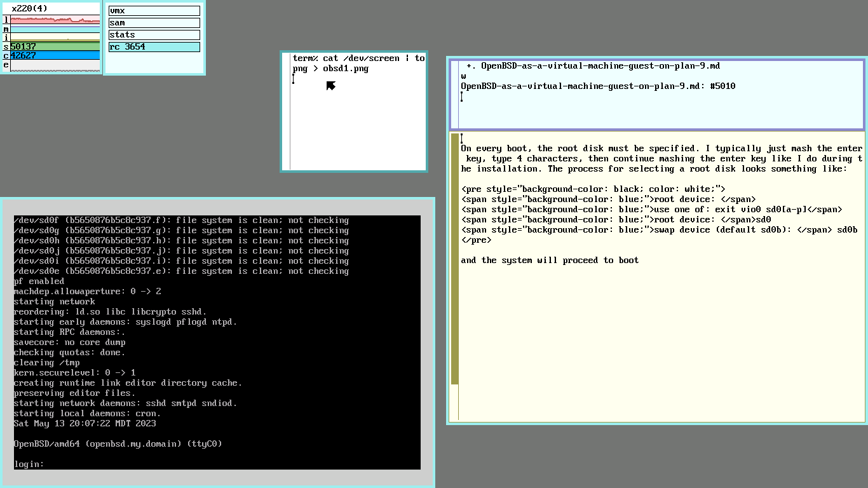
Task: Click the x220(4) machine label in stats
Action: pyautogui.click(x=30, y=9)
